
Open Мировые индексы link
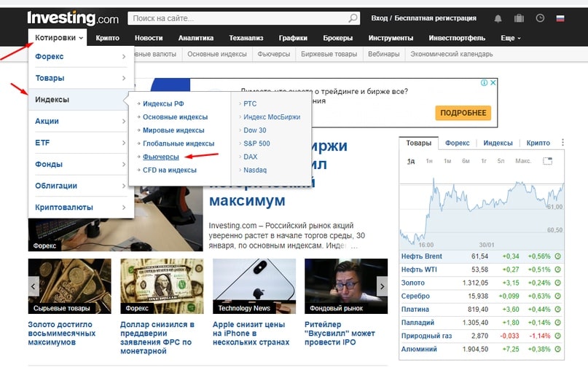coord(173,130)
